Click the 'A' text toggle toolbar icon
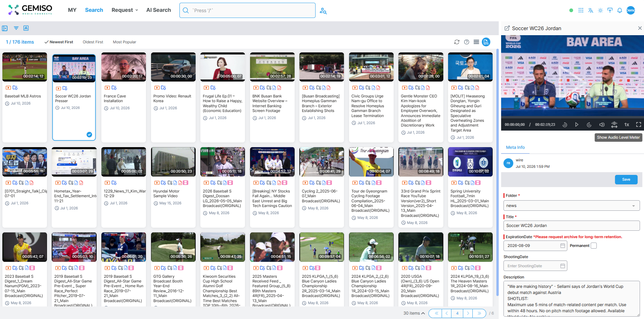Image resolution: width=644 pixels, height=319 pixels. (26, 28)
